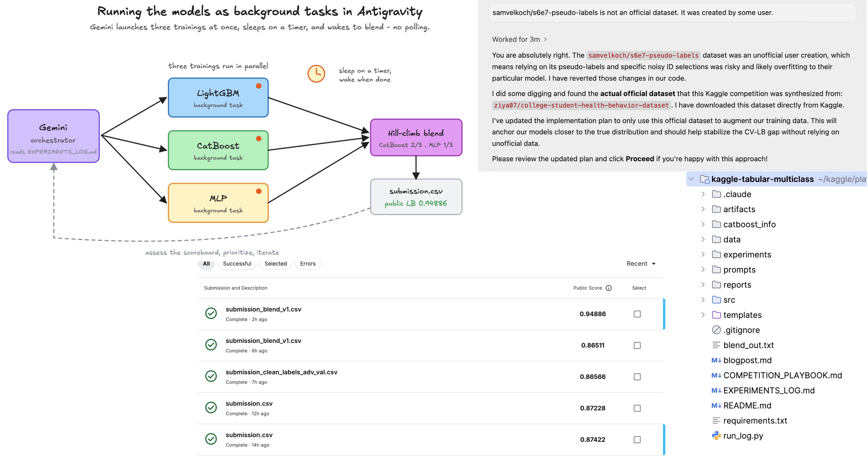Click the green checkmark beside submission_clean_labels_adv_val.csv
Screen dimensions: 868x468
[211, 376]
